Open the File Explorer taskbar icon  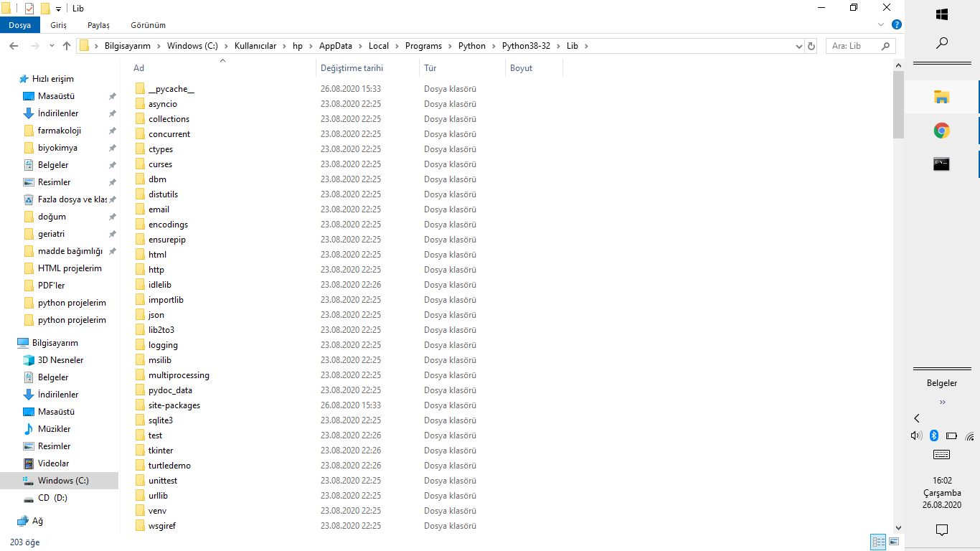click(x=942, y=97)
